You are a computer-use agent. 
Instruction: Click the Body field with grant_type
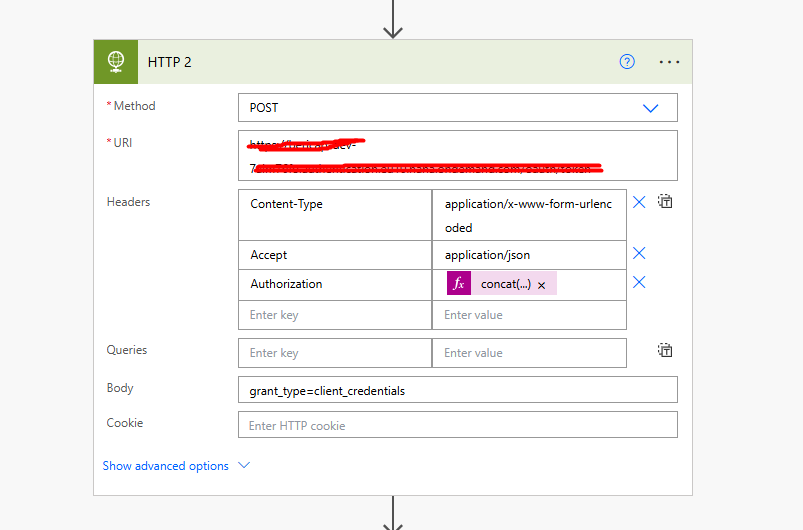[x=457, y=390]
